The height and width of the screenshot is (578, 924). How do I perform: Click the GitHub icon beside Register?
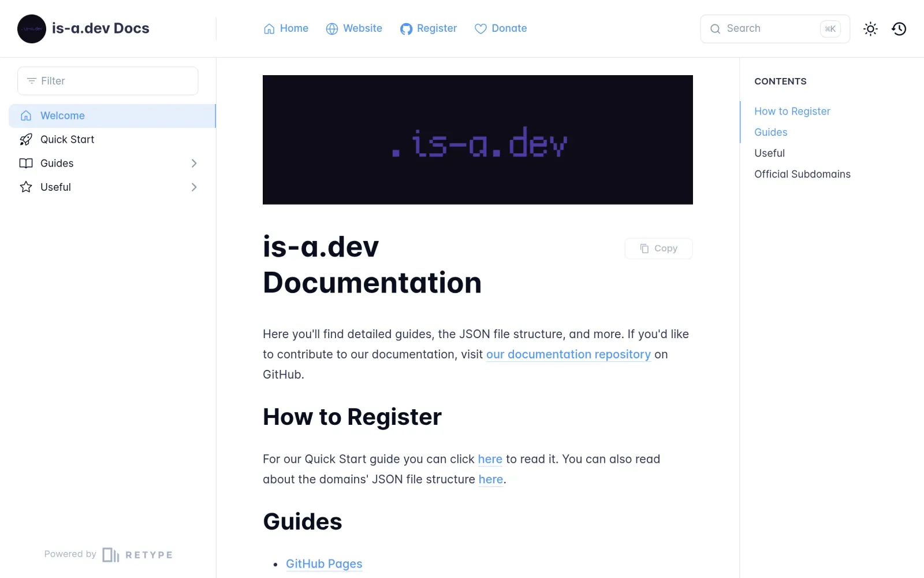click(406, 29)
